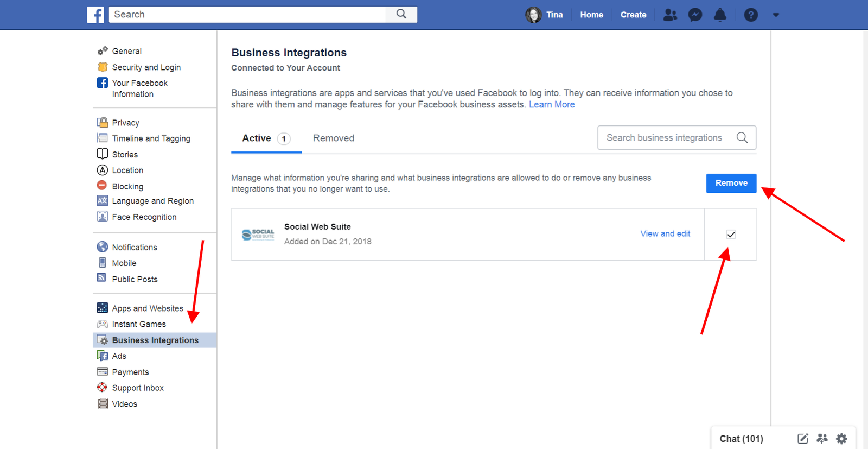Click the Social Web Suite logo thumbnail
The width and height of the screenshot is (868, 449).
tap(258, 235)
